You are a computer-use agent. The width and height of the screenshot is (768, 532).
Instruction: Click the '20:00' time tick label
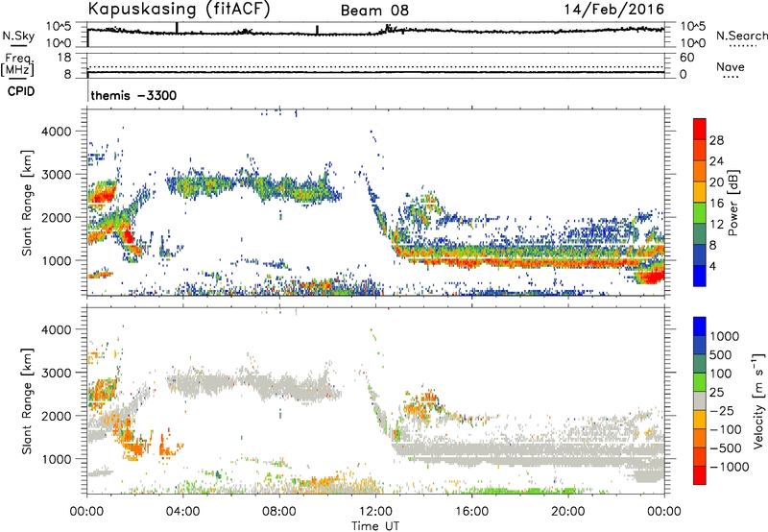(567, 512)
